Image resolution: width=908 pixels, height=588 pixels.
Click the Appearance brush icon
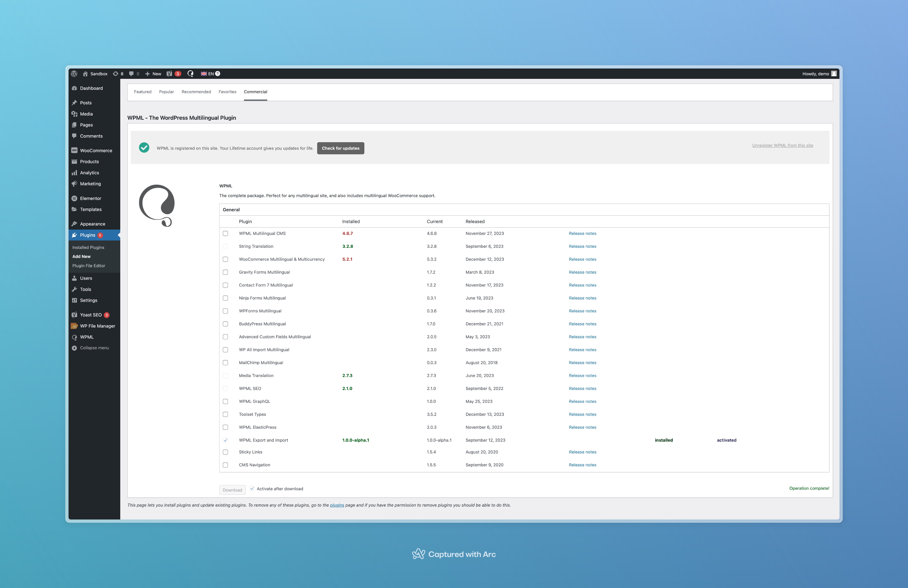click(x=74, y=224)
